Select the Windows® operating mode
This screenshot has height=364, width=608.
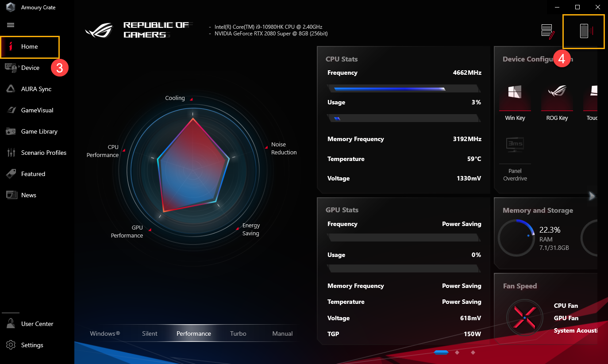[x=105, y=333]
